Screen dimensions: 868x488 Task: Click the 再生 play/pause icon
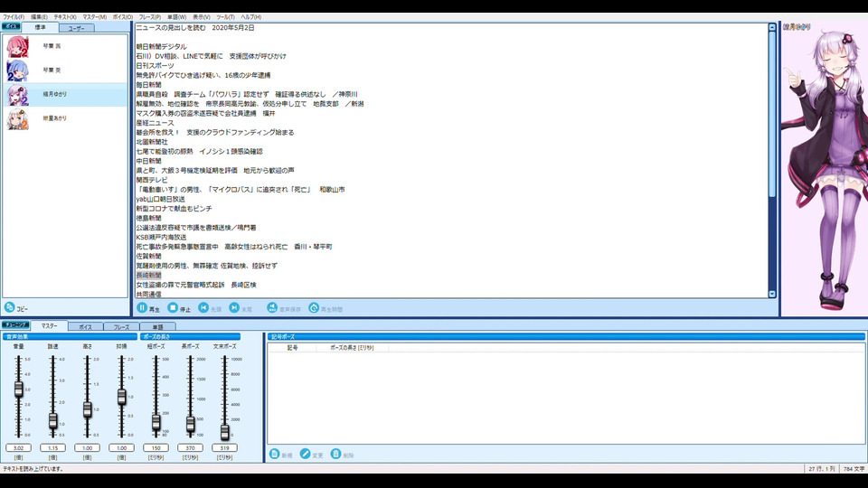coord(142,307)
